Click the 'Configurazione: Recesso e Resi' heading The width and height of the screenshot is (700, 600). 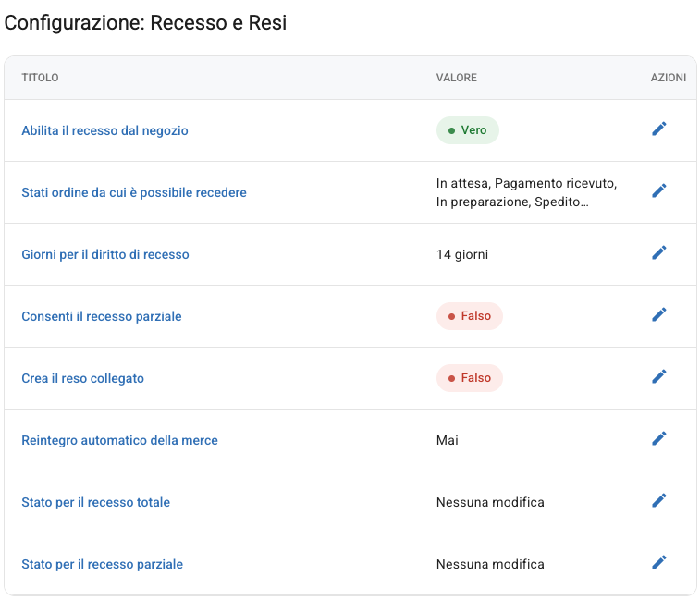coord(145,23)
